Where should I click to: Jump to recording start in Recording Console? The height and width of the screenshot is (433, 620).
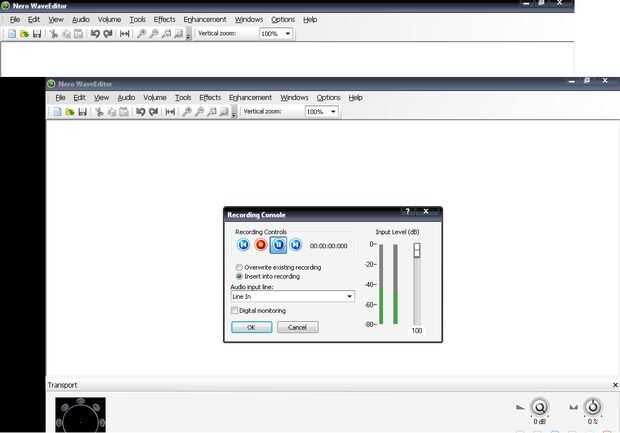243,245
